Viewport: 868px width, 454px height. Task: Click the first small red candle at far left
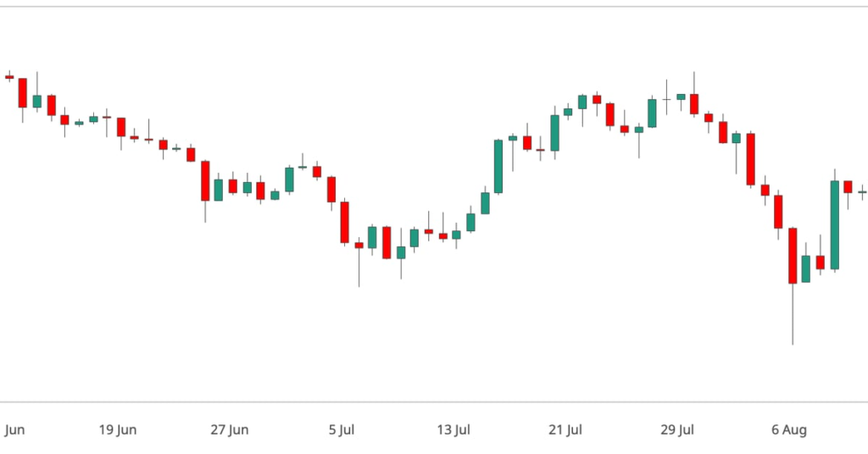click(x=9, y=77)
